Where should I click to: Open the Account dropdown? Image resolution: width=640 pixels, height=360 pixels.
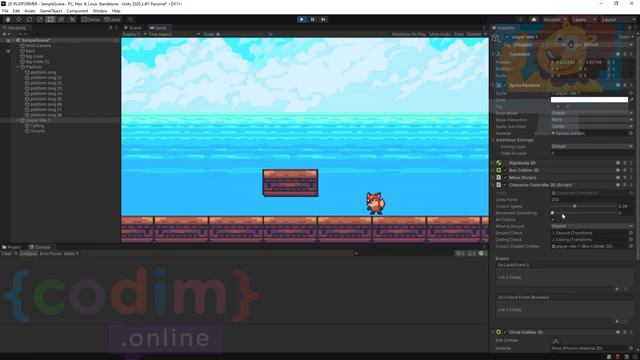tap(555, 20)
